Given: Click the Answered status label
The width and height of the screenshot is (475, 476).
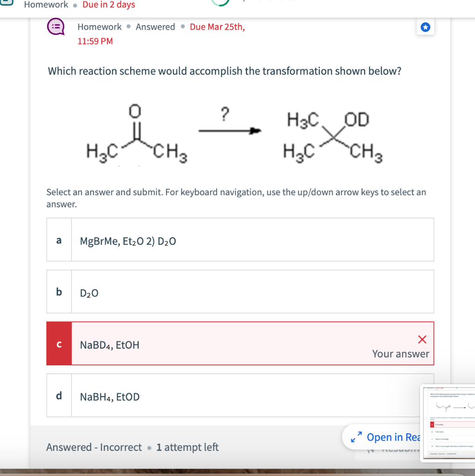Looking at the screenshot, I should tap(155, 26).
